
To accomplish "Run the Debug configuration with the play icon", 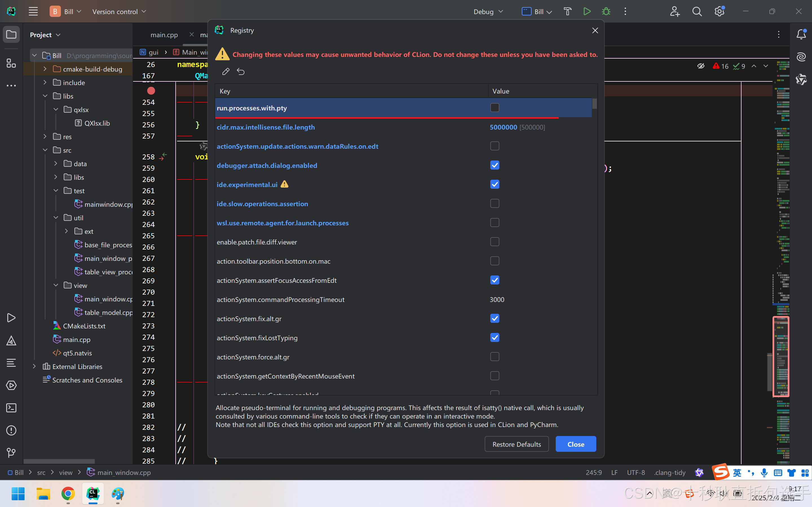I will click(x=587, y=11).
